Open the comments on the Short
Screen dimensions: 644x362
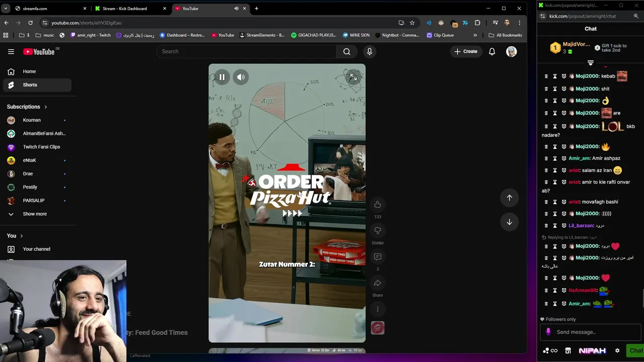pyautogui.click(x=377, y=257)
